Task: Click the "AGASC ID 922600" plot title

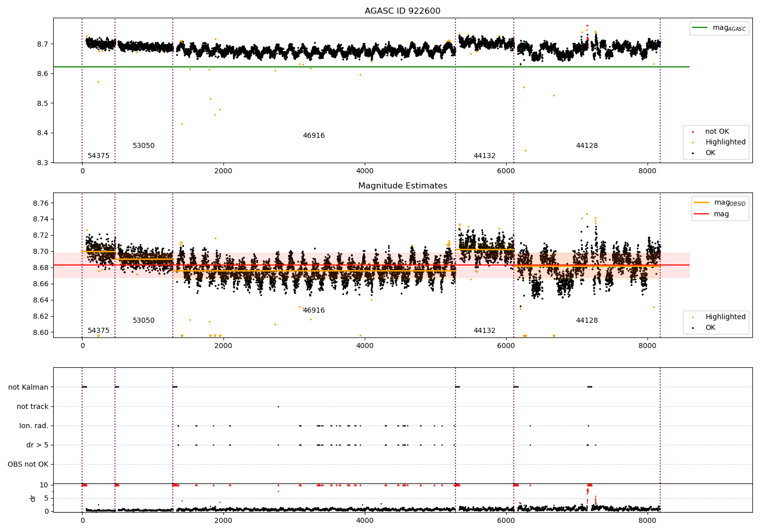Action: click(x=402, y=11)
